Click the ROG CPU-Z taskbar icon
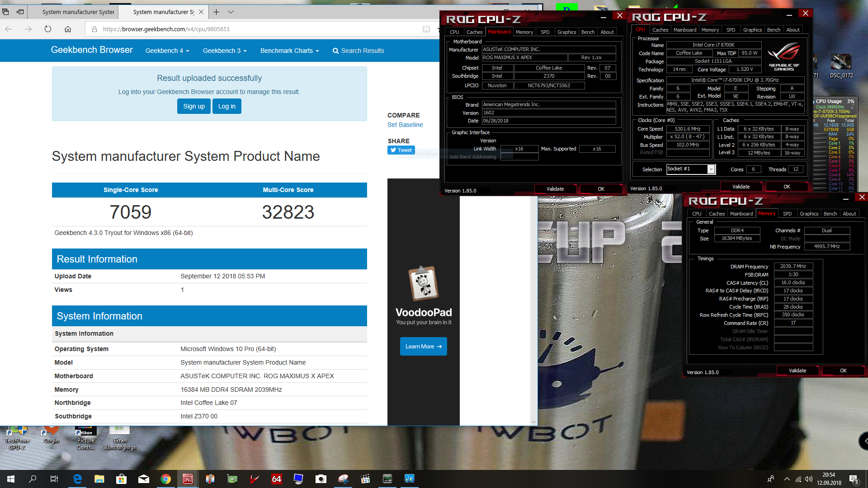This screenshot has height=488, width=868. click(188, 479)
